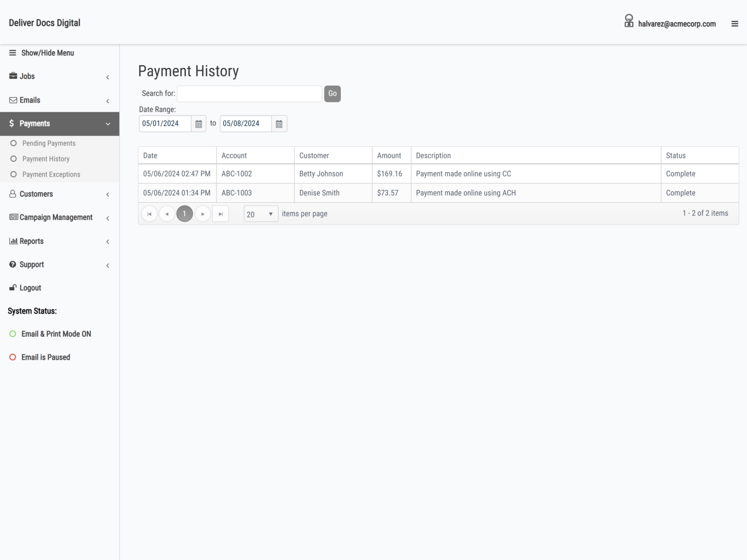This screenshot has width=747, height=560.
Task: Click the Logout unlock icon
Action: coord(13,288)
